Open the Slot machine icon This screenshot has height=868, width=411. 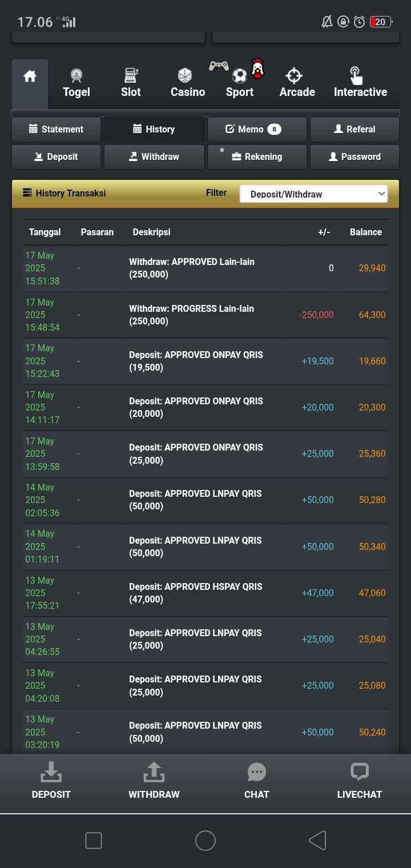[x=131, y=75]
